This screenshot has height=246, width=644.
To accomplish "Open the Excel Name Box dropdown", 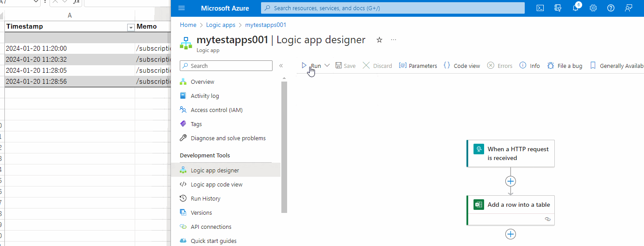I will 37,2.
